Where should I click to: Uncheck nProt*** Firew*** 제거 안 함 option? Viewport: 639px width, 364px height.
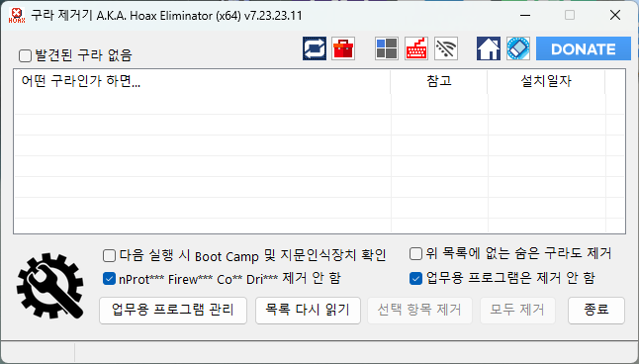pyautogui.click(x=109, y=279)
